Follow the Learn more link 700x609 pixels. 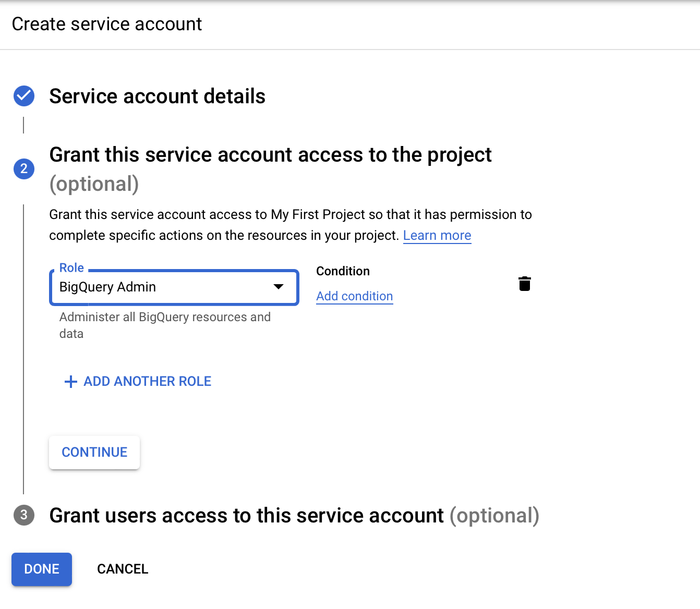tap(437, 236)
